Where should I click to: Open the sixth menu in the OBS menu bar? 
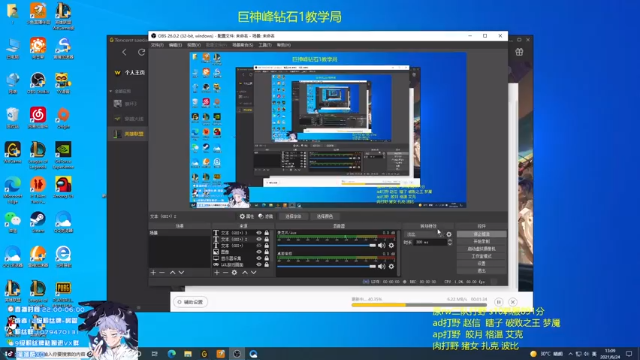point(265,45)
